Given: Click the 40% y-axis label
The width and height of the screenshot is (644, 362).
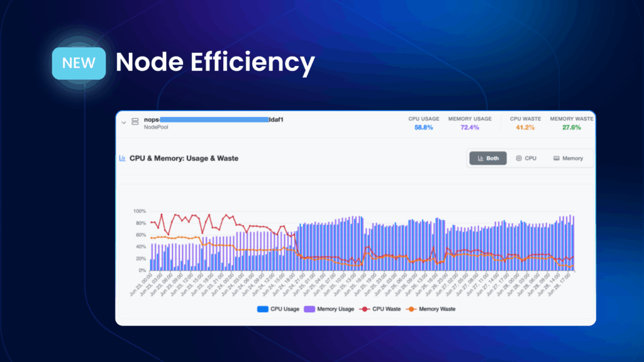Looking at the screenshot, I should tap(140, 246).
